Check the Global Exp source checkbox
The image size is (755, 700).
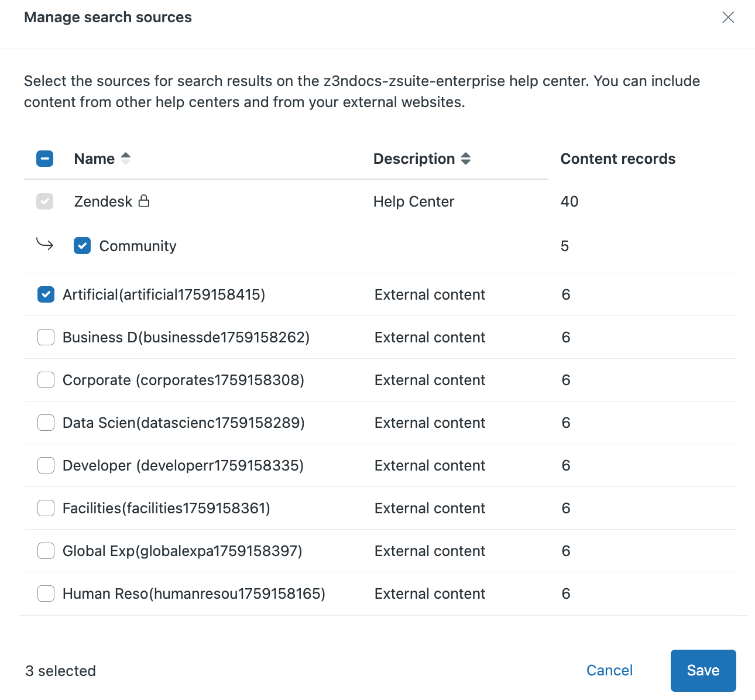tap(46, 551)
